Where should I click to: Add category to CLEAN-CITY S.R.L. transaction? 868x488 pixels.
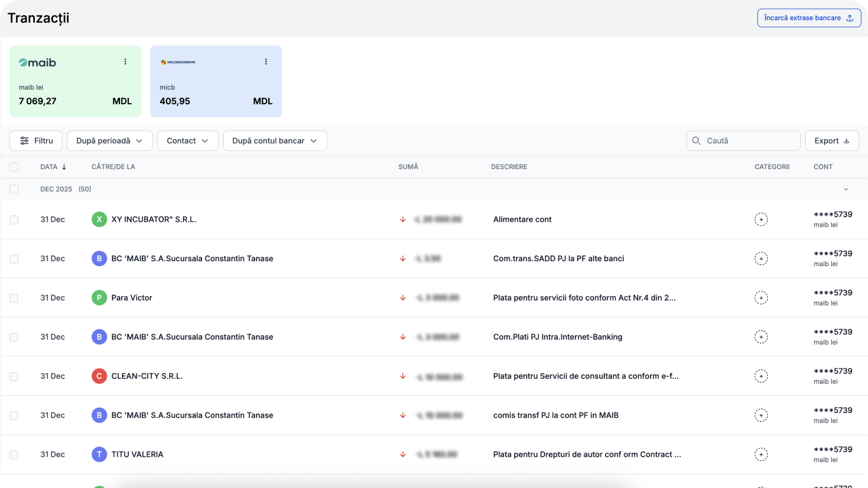click(761, 376)
